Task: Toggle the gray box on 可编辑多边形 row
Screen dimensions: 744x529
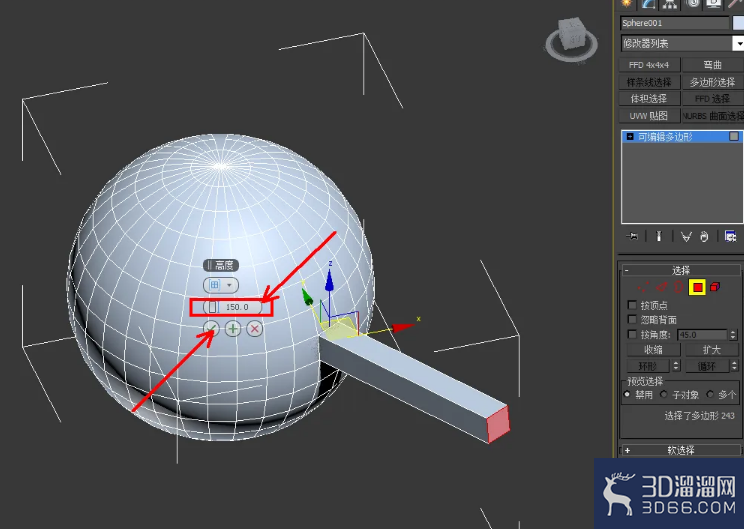Action: [734, 137]
